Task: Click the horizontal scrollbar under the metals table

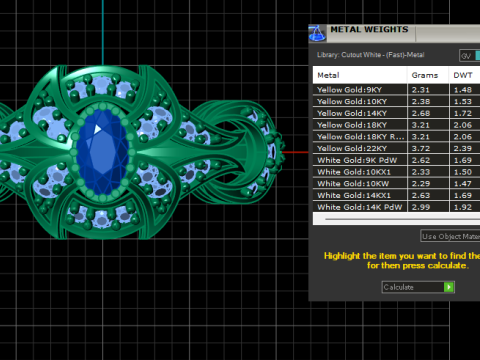Action: pos(396,219)
